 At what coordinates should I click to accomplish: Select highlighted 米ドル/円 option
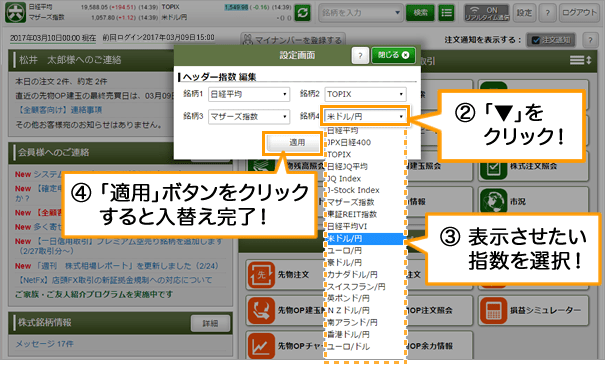point(365,238)
